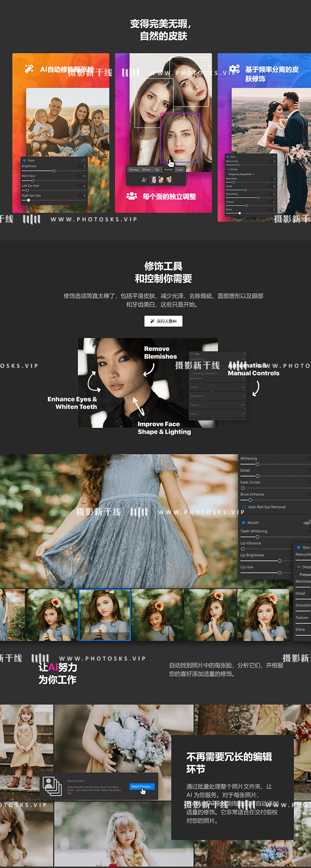This screenshot has width=311, height=868.
Task: Select filmstrip thumbnail of girl facing left
Action: coord(52,615)
